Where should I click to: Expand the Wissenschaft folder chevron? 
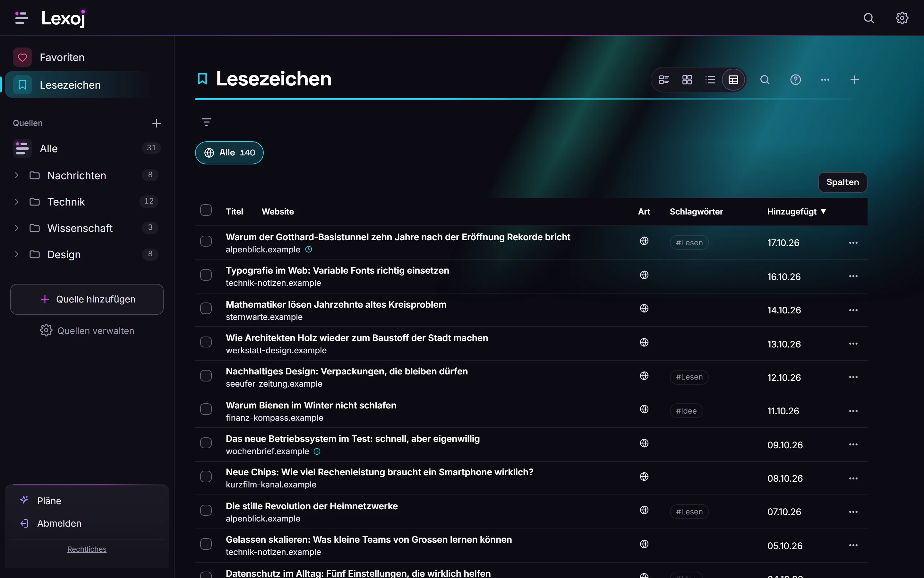(x=16, y=228)
